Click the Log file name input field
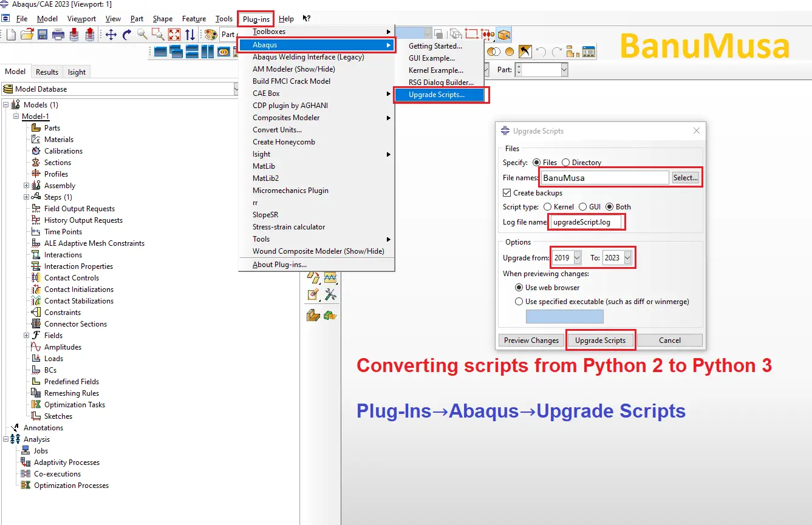 (587, 222)
